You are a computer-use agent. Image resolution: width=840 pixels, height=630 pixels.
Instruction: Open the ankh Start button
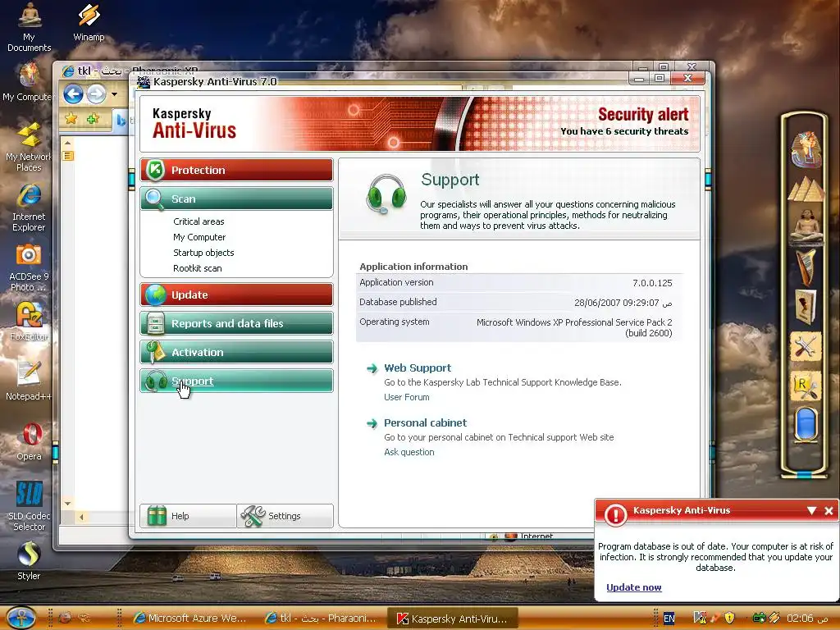pyautogui.click(x=20, y=618)
